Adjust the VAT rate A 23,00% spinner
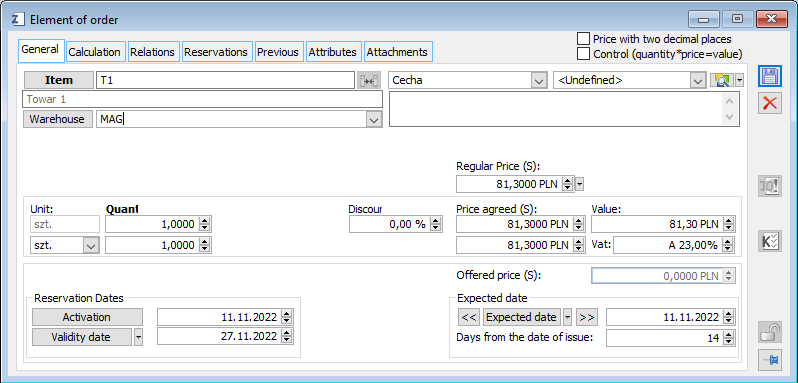Viewport: 798px width, 383px height. coord(729,245)
